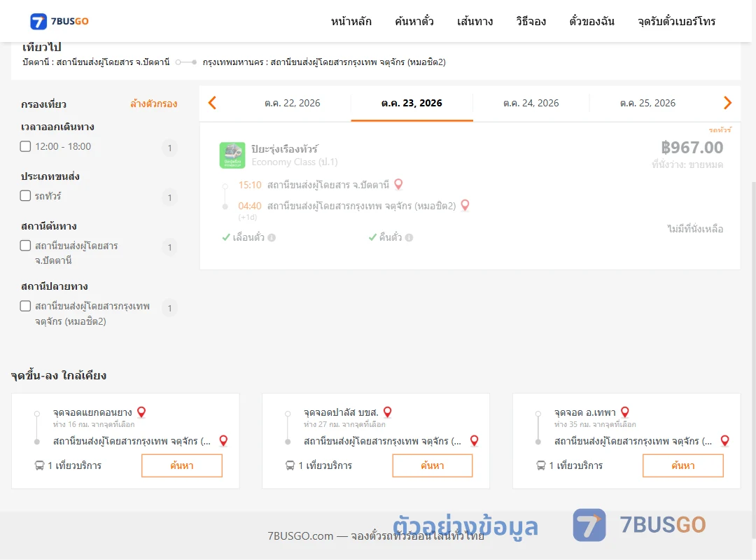
Task: Click ค้นหา in จุดจอด อ.เทพา card
Action: click(682, 465)
